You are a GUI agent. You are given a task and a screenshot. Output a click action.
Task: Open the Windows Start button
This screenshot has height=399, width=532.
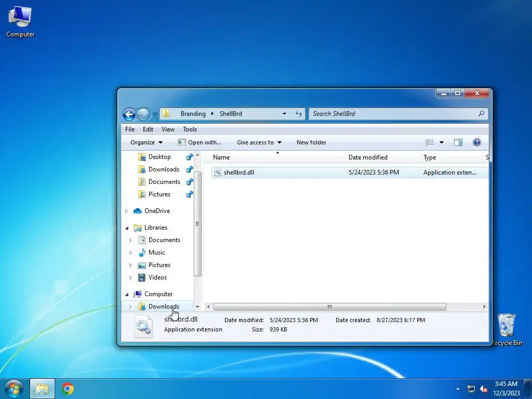pyautogui.click(x=14, y=389)
